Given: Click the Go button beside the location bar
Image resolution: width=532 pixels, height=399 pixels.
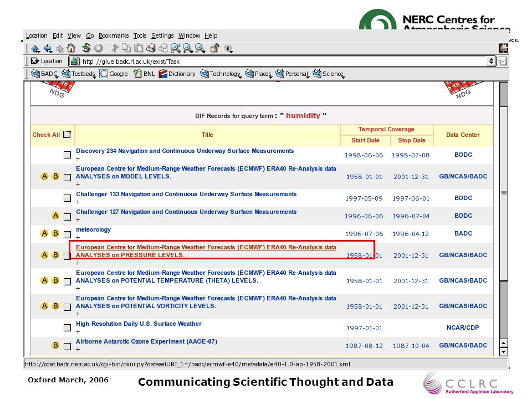Looking at the screenshot, I should [x=503, y=62].
